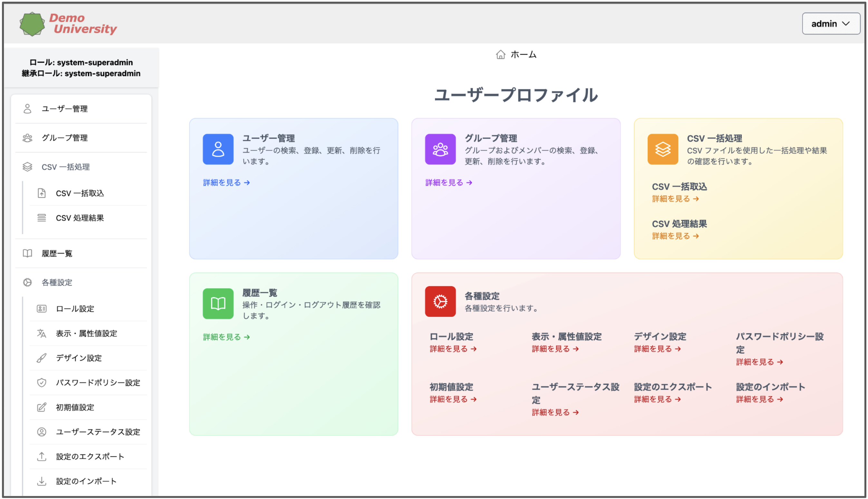This screenshot has width=868, height=499.
Task: Open 詳細を見る under デザイン設定 in settings card
Action: [x=657, y=349]
